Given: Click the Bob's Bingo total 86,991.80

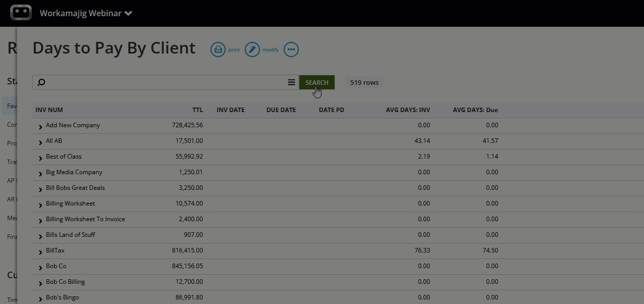Looking at the screenshot, I should click(189, 297).
